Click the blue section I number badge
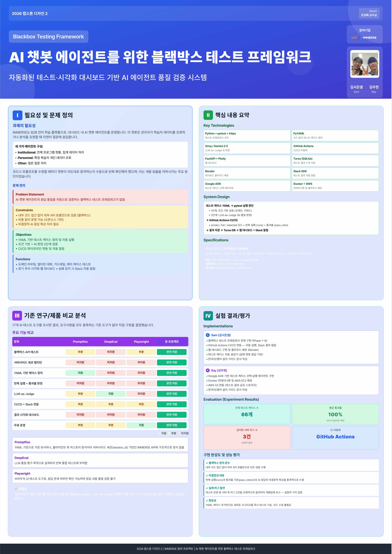 17,115
